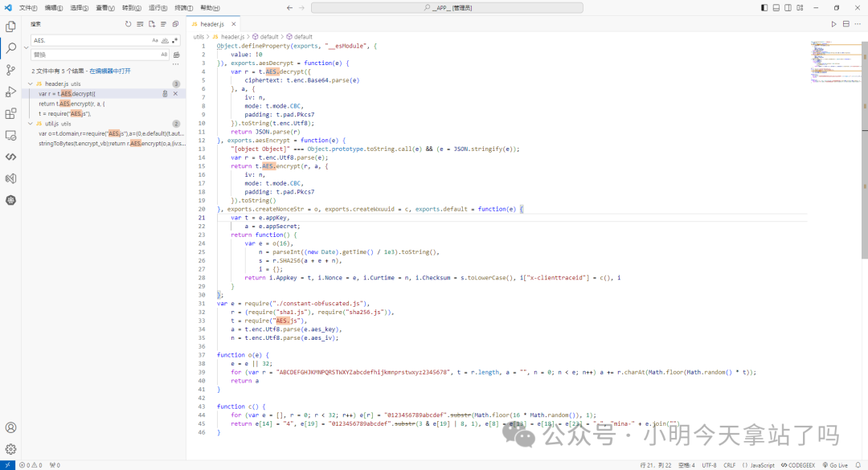Screen dimensions: 868x470
Task: Open the 查看(V) menu
Action: [x=105, y=8]
